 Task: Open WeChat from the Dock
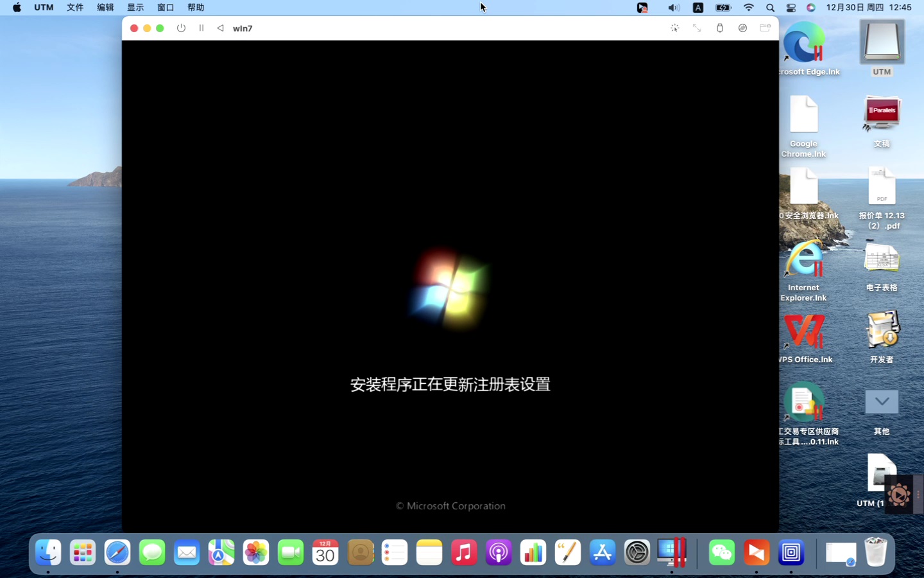(x=722, y=552)
